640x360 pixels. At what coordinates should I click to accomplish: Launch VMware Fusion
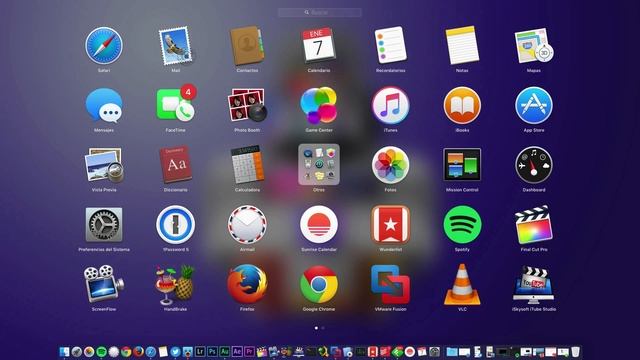coord(391,284)
